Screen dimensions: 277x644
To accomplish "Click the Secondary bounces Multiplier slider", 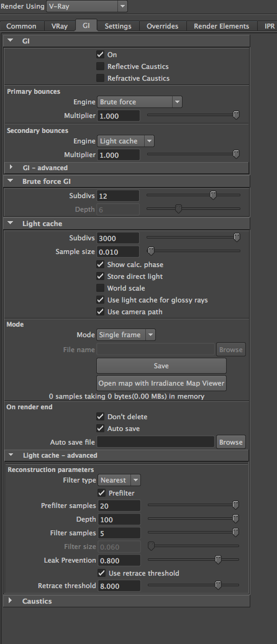I will coord(193,155).
